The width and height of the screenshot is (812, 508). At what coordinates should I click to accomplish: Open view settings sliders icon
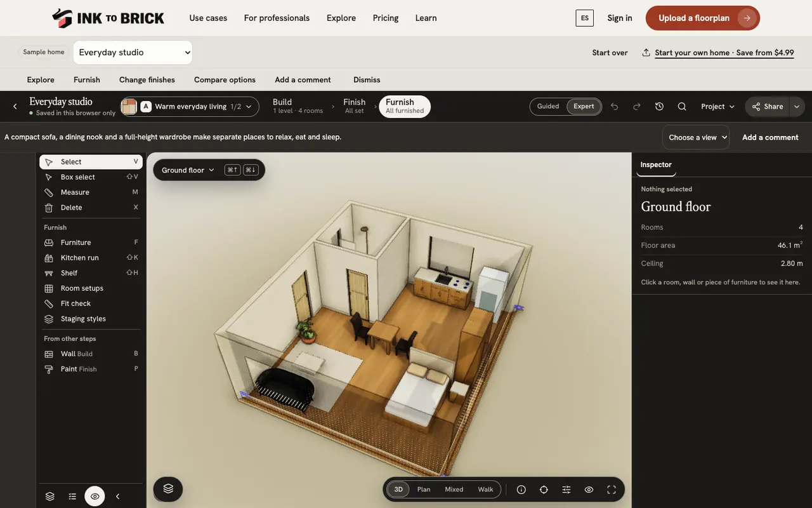click(x=566, y=490)
